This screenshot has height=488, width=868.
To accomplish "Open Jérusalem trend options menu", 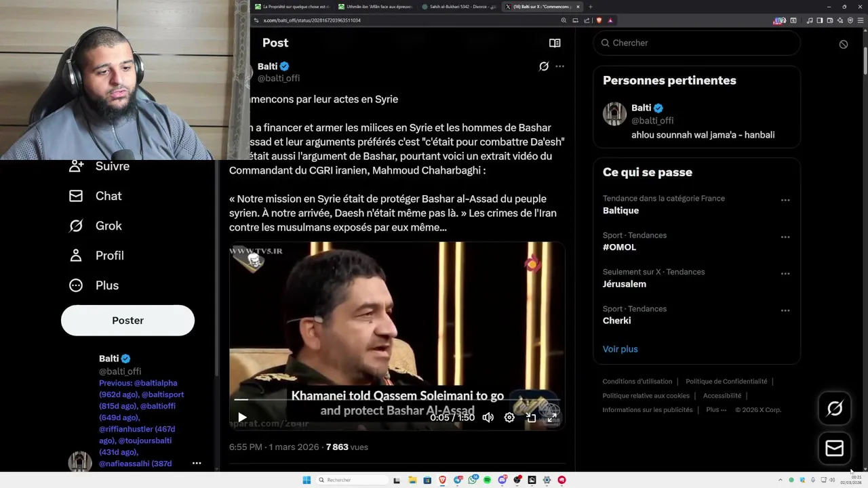I will [x=785, y=274].
